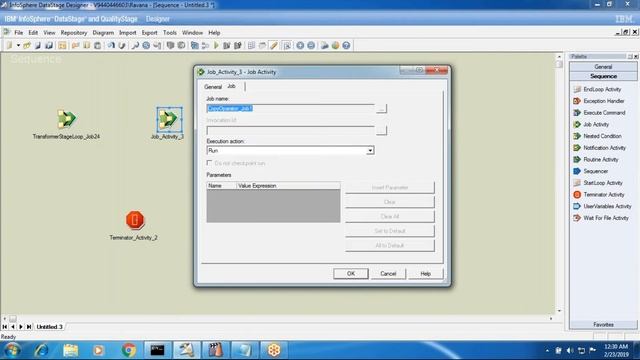Select Terminator Activity in the palette
This screenshot has width=640, height=360.
click(x=599, y=195)
